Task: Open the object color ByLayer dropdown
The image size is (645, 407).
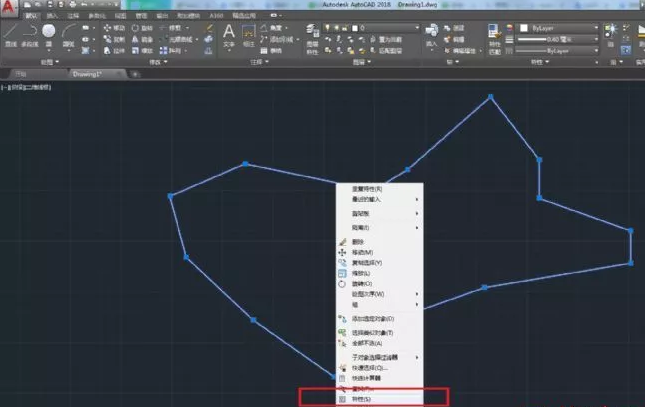Action: point(558,28)
